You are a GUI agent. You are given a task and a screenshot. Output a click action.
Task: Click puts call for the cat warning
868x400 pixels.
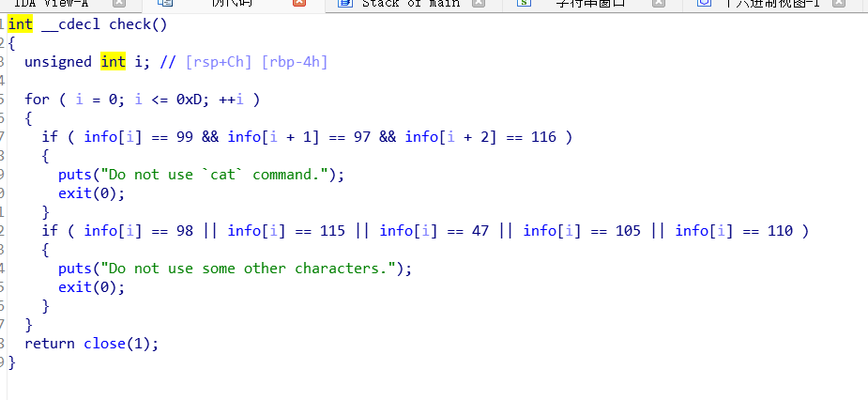pos(75,175)
